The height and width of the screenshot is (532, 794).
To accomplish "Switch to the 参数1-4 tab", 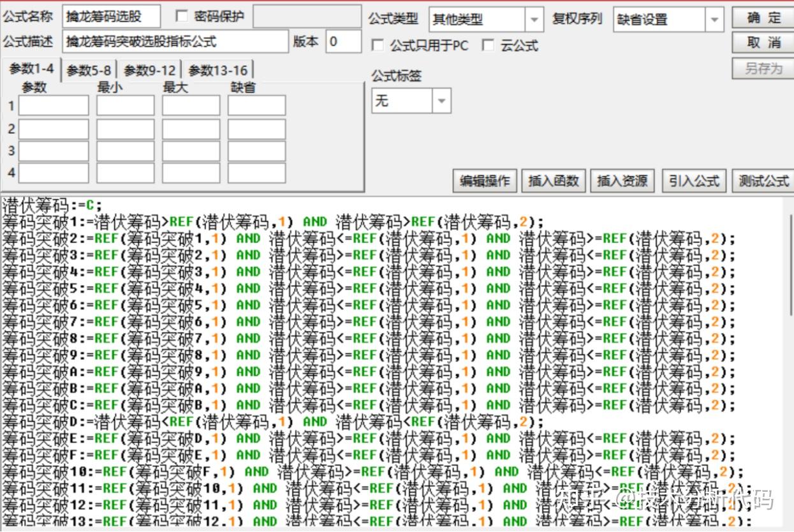I will (31, 69).
